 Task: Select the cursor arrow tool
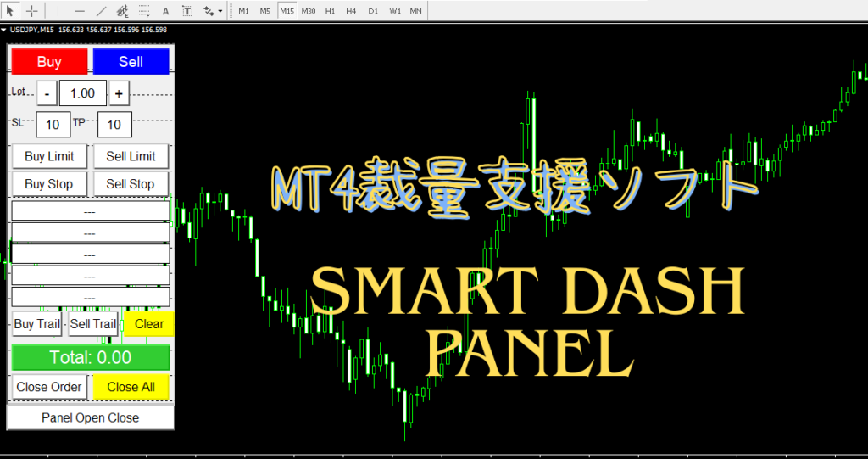[11, 11]
